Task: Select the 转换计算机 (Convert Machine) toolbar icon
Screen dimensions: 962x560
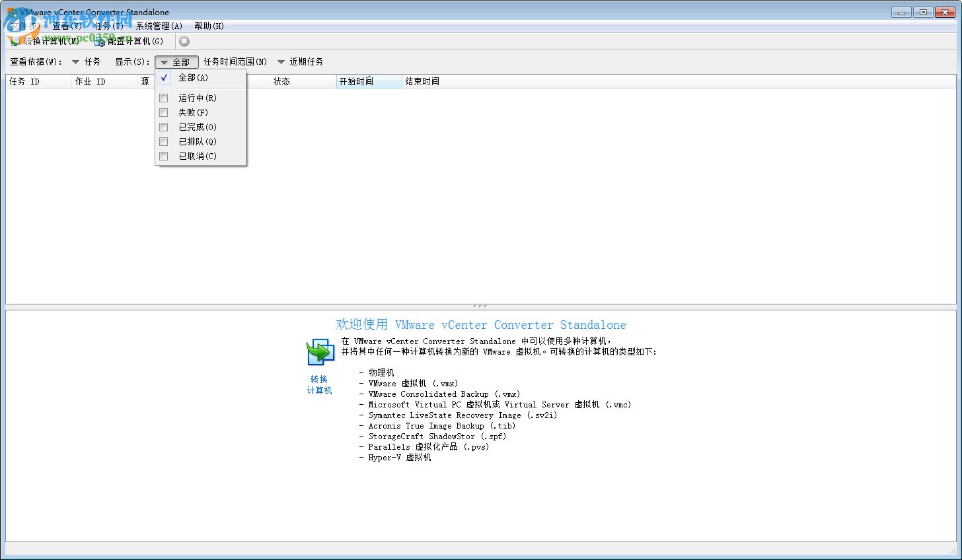Action: tap(15, 41)
